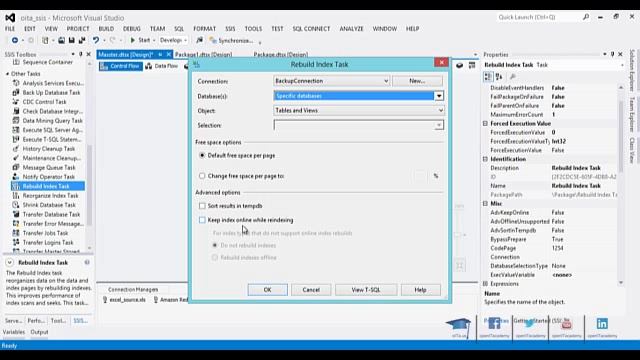Click the Help button in dialog

click(x=420, y=290)
